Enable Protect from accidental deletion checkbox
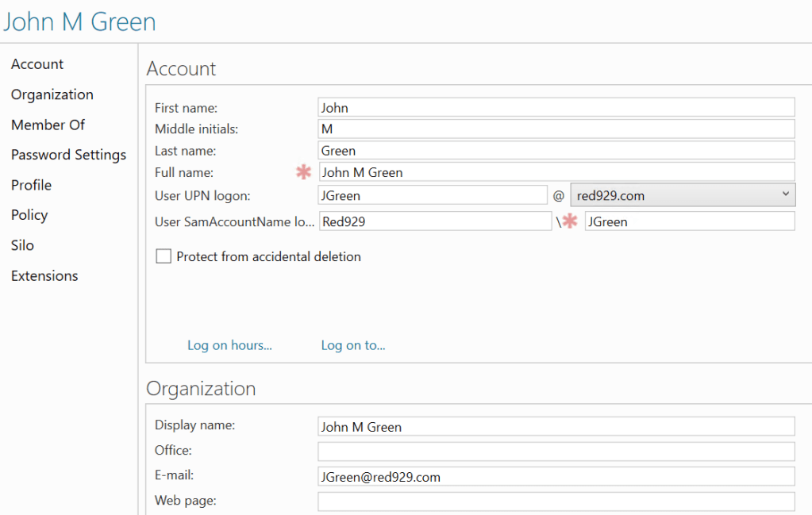This screenshot has height=515, width=812. 164,256
